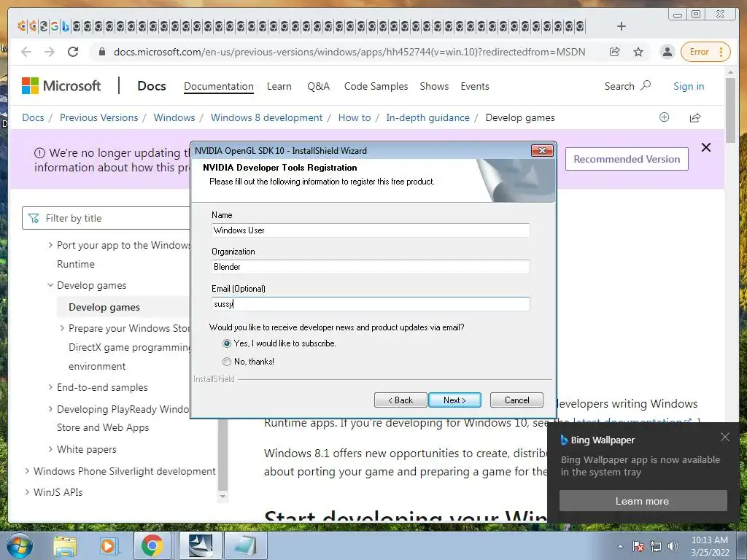This screenshot has width=747, height=560.
Task: Click the Chrome address bar URL
Action: tap(349, 52)
